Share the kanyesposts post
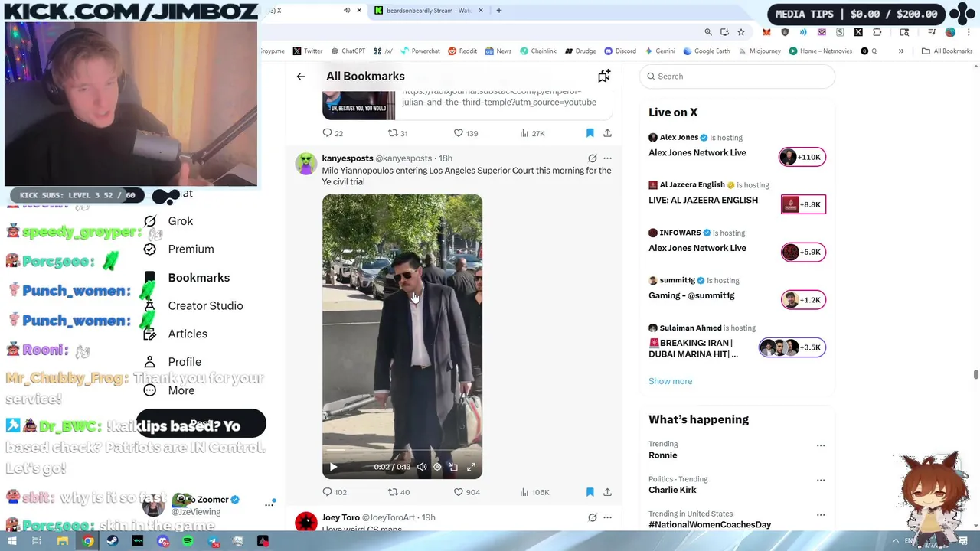The image size is (980, 551). 607,492
